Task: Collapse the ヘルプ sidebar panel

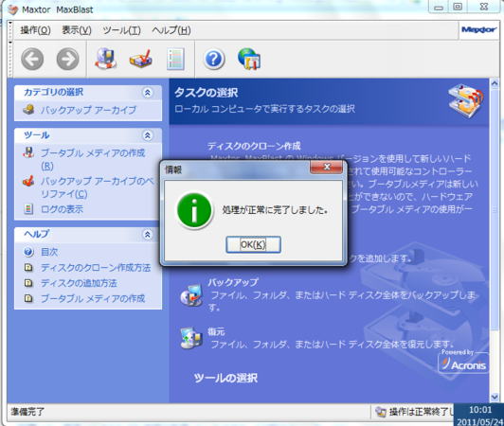Action: tap(147, 235)
